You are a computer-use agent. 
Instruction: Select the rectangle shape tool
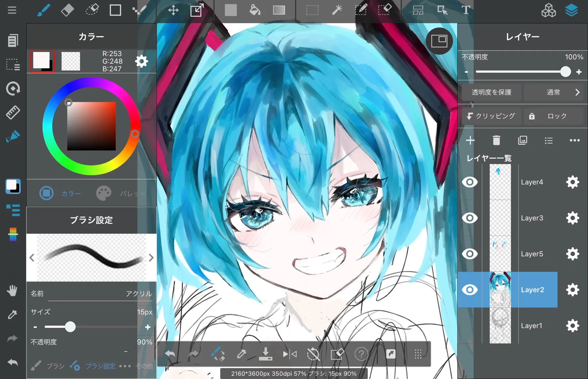pos(115,10)
